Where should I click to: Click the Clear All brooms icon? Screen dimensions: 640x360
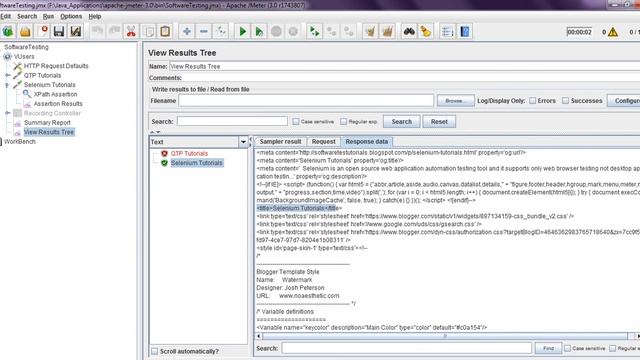(387, 31)
